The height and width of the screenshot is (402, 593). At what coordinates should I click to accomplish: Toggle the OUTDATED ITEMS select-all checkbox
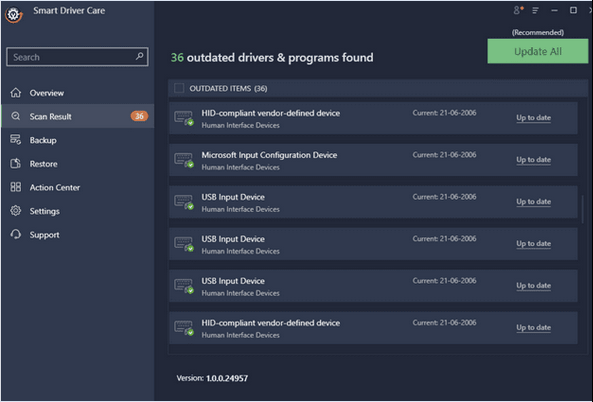pos(179,88)
